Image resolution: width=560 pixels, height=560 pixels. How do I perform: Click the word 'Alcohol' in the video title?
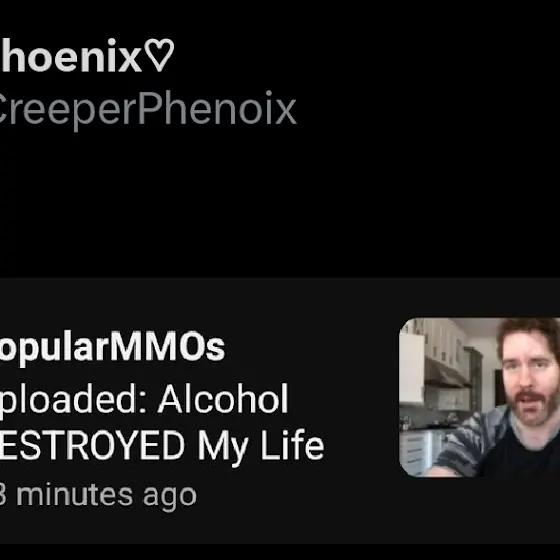point(223,399)
